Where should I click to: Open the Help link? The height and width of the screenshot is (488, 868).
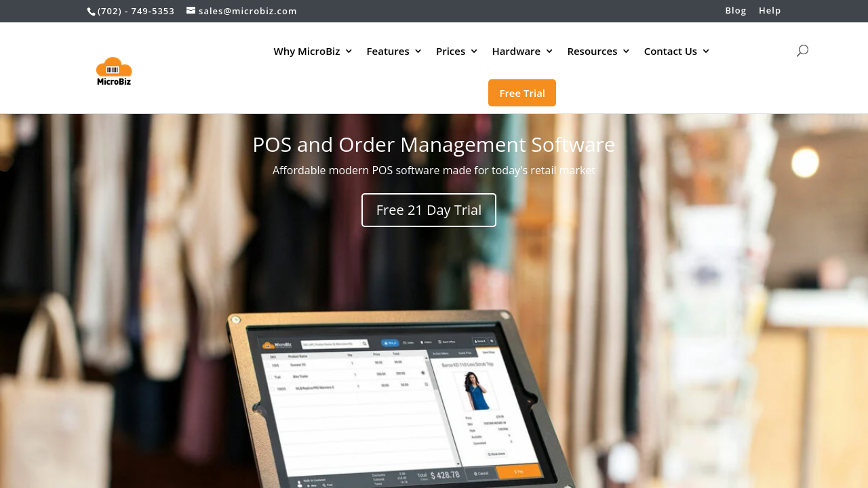coord(770,10)
